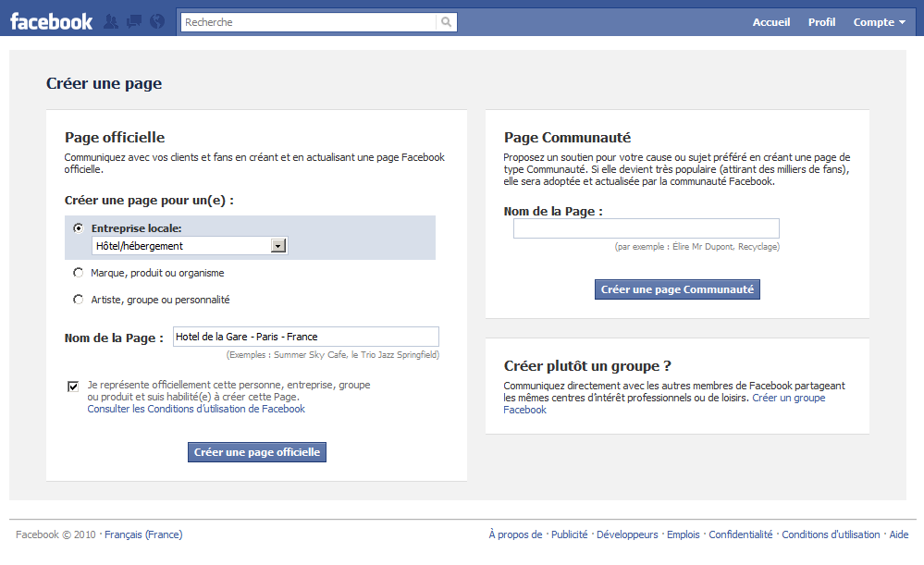
Task: Select Artiste, groupe ou personnalité option
Action: click(x=78, y=300)
